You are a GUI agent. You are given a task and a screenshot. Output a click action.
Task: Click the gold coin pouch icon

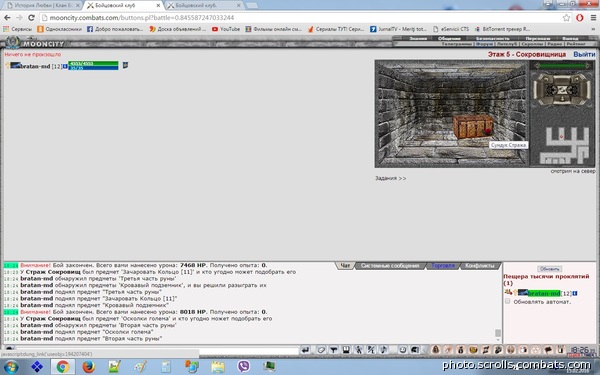[460, 350]
